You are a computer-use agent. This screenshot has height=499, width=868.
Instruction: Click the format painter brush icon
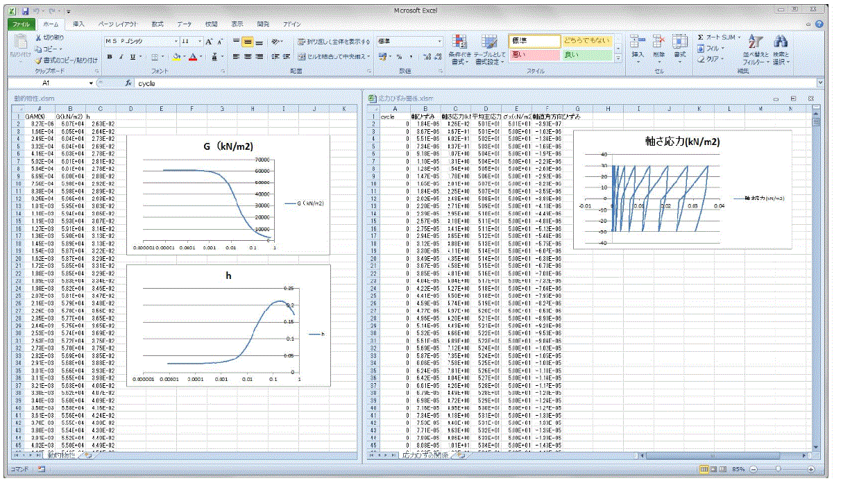[x=39, y=60]
